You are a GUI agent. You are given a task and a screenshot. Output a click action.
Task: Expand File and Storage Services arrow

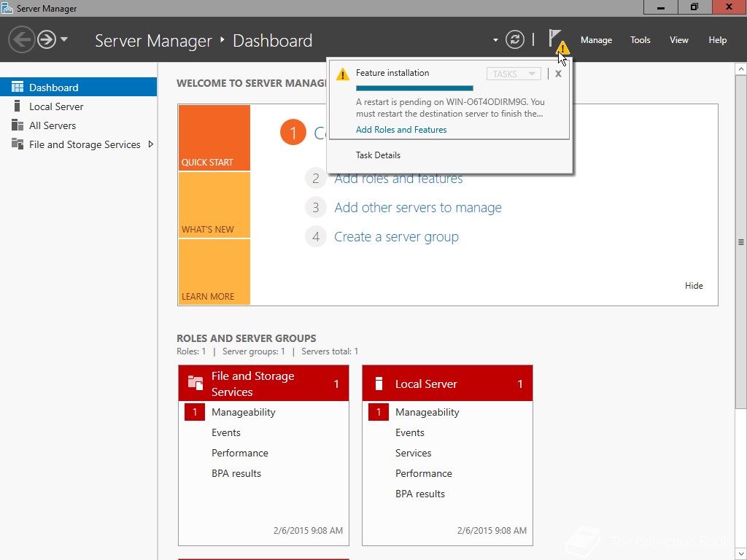[150, 144]
